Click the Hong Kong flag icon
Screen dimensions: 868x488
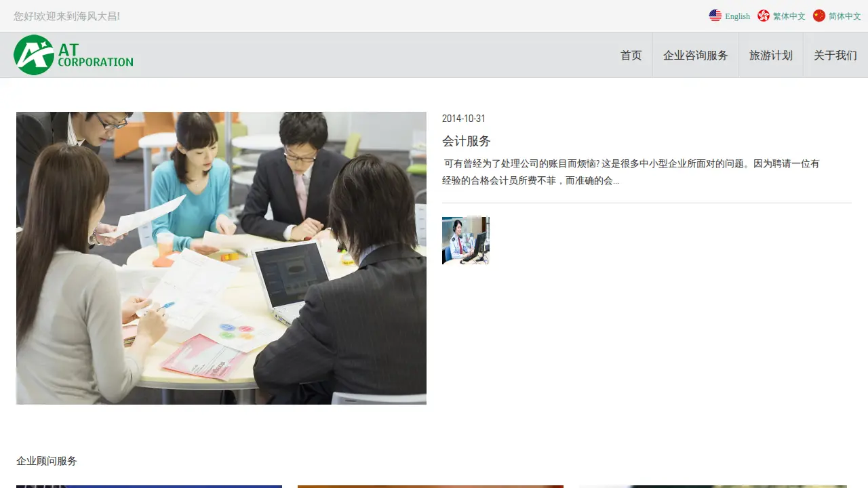[x=764, y=16]
